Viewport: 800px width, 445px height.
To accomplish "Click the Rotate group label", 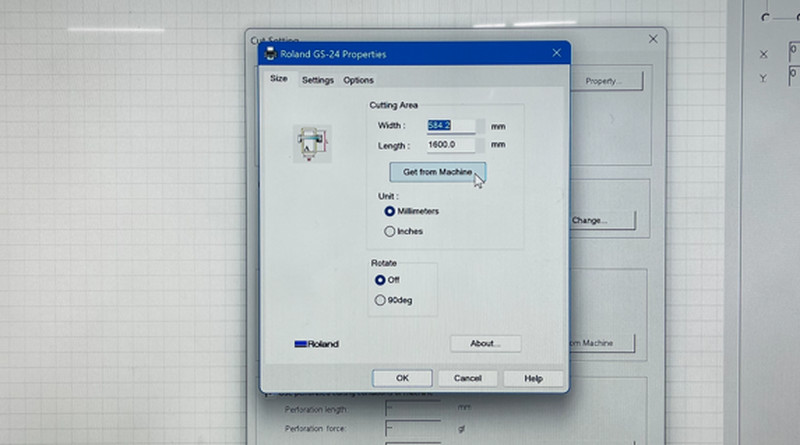I will 384,263.
